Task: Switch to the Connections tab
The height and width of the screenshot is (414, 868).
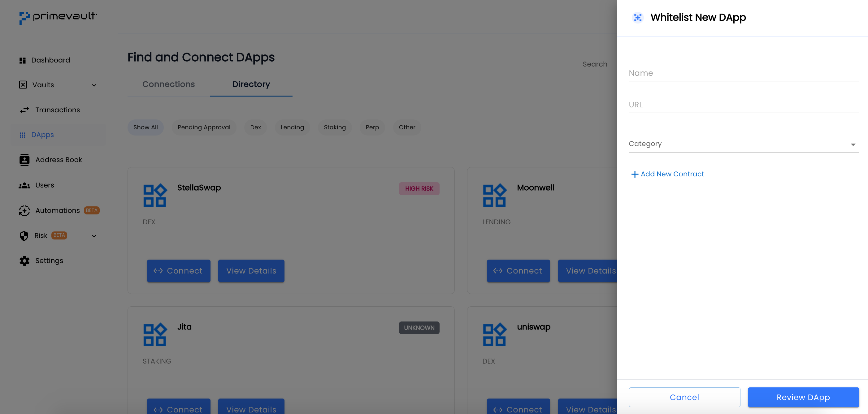Action: click(x=168, y=84)
